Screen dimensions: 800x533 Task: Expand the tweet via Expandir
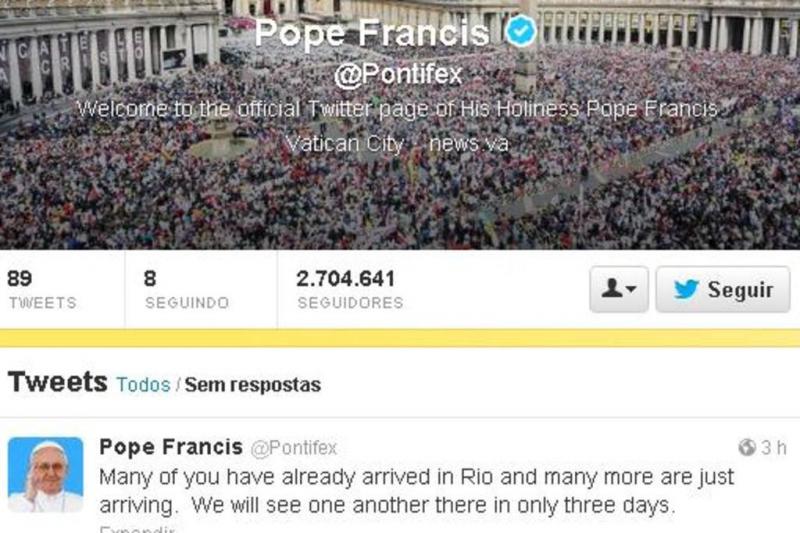click(x=137, y=528)
